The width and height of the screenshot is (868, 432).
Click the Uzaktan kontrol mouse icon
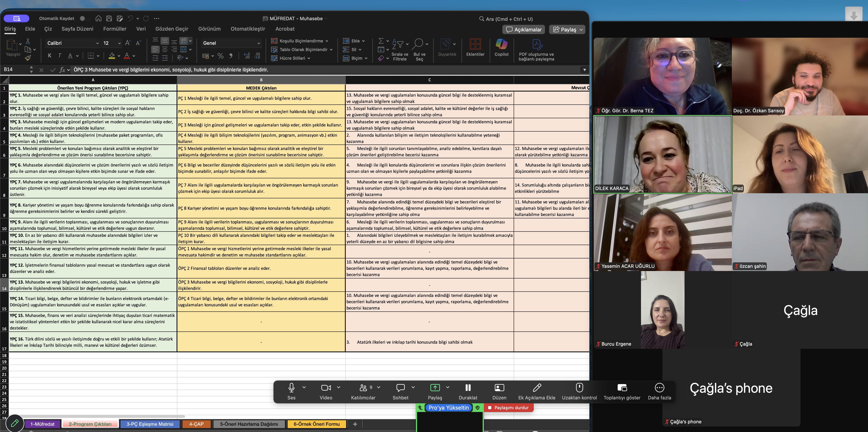click(x=579, y=388)
